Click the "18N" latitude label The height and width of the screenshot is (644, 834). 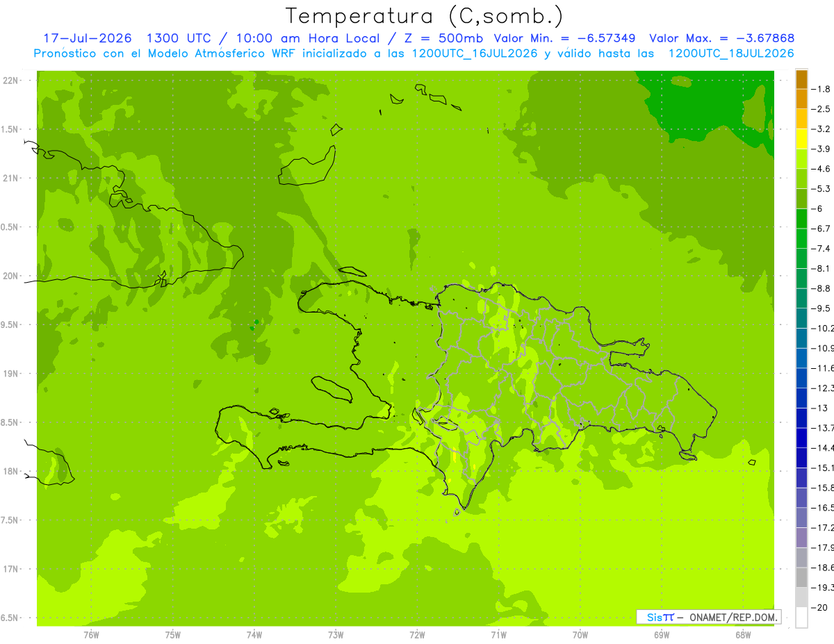click(11, 472)
